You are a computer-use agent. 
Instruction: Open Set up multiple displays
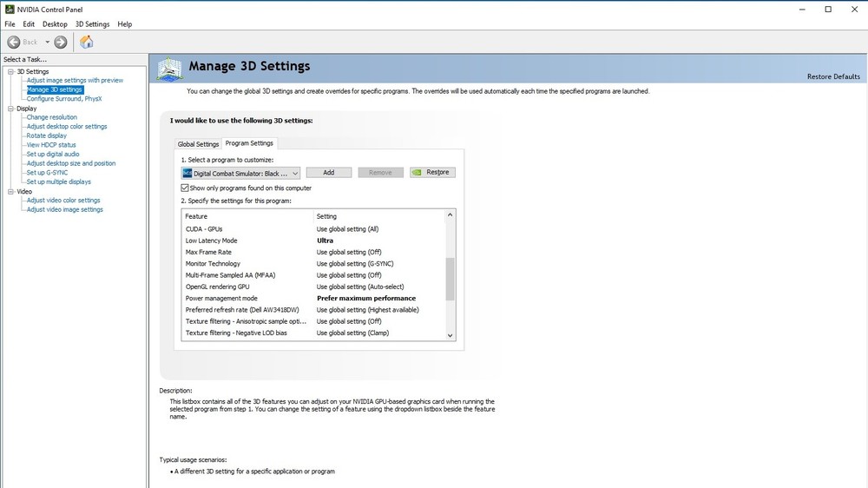coord(59,181)
